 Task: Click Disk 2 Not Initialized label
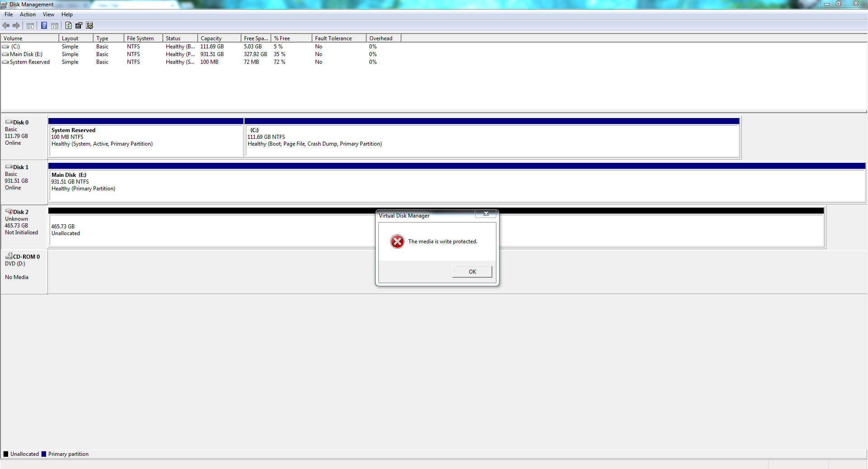point(21,232)
